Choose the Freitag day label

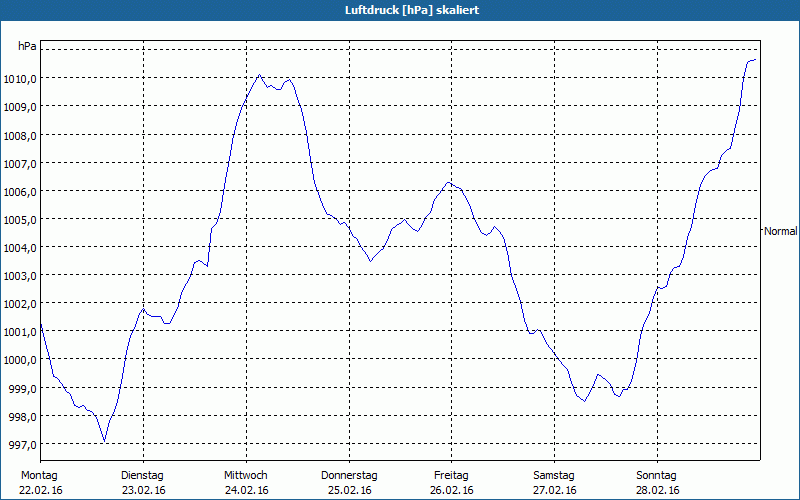click(451, 475)
